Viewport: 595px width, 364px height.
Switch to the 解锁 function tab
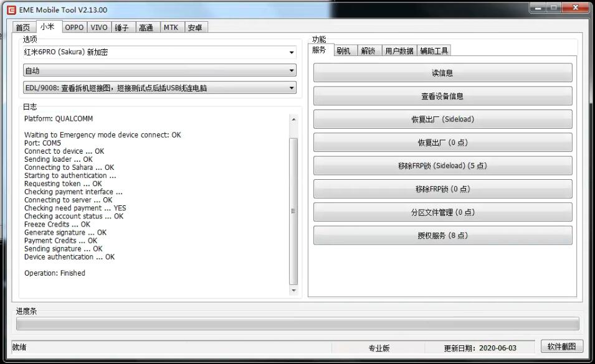pos(368,51)
